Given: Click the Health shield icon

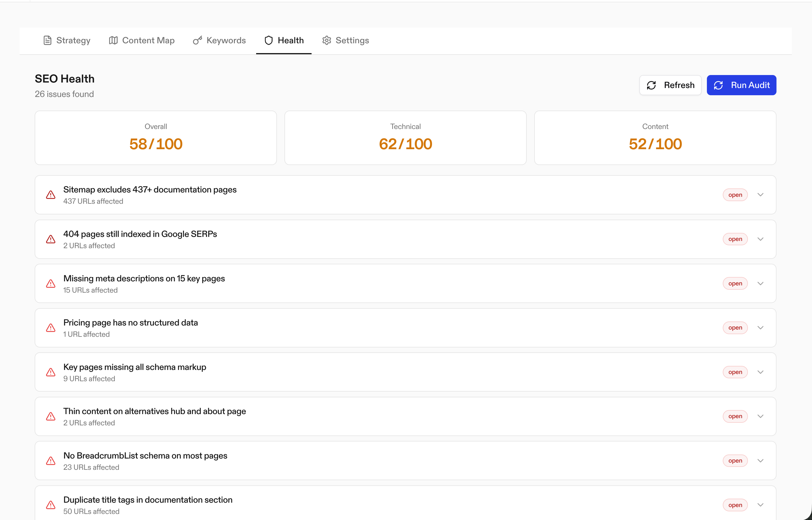Looking at the screenshot, I should pos(269,40).
